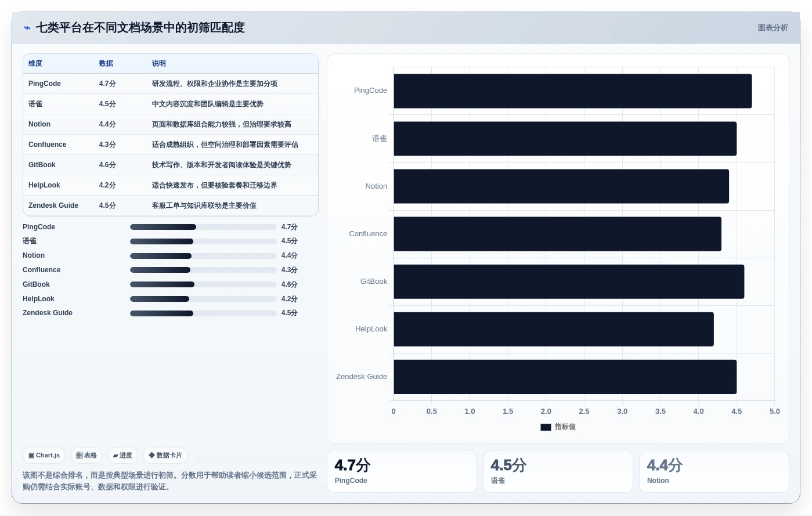The width and height of the screenshot is (812, 516).
Task: Click description 研发流程、权限和企业协作是主要加分项
Action: click(215, 84)
